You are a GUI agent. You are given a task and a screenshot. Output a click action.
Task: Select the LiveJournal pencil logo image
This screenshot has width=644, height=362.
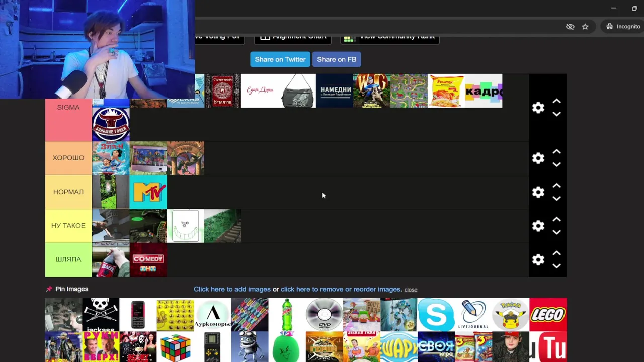(473, 315)
